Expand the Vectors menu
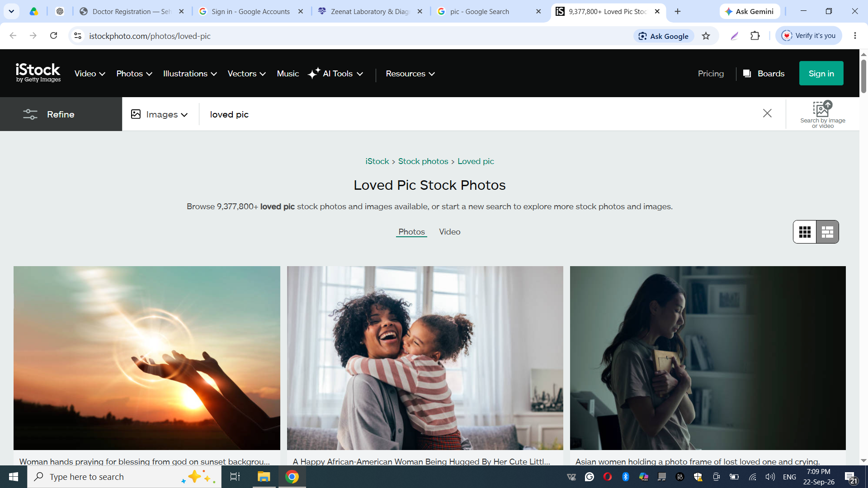 point(246,74)
